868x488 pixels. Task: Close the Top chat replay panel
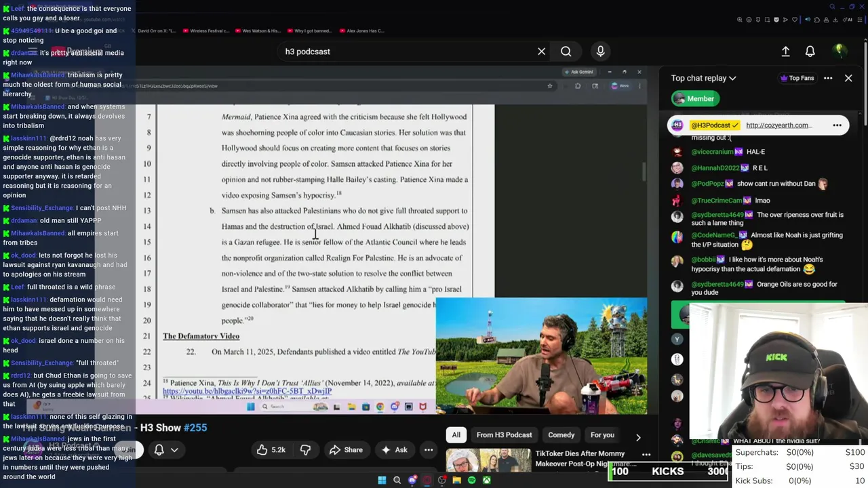[x=848, y=78]
